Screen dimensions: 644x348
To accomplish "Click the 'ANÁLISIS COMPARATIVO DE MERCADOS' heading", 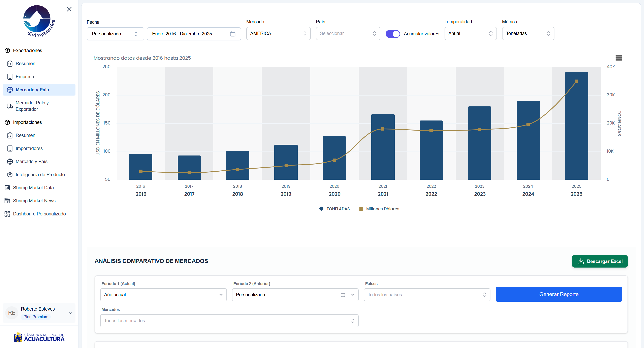I will (151, 261).
